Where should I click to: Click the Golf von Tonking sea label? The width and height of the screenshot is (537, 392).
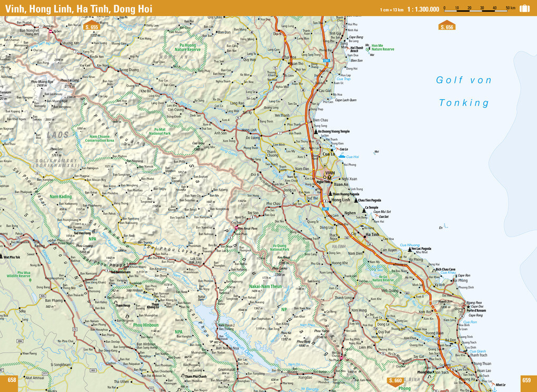click(x=464, y=91)
